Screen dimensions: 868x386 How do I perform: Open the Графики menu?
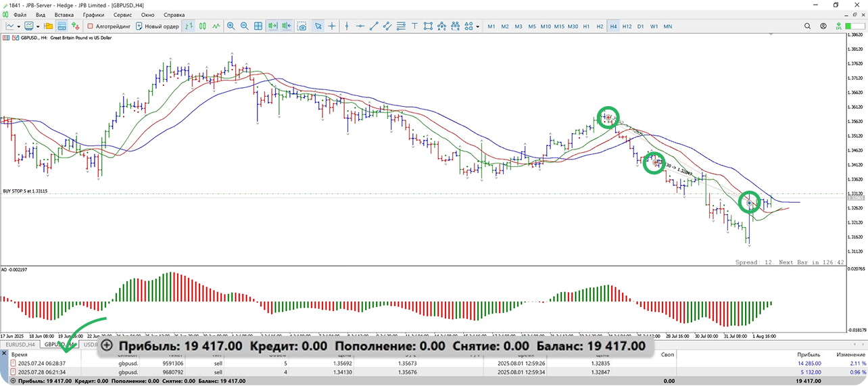coord(93,14)
